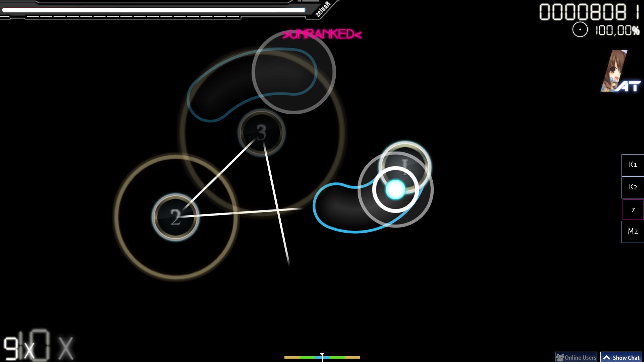Click the >UNRANKED< label
The width and height of the screenshot is (644, 362).
pos(322,34)
